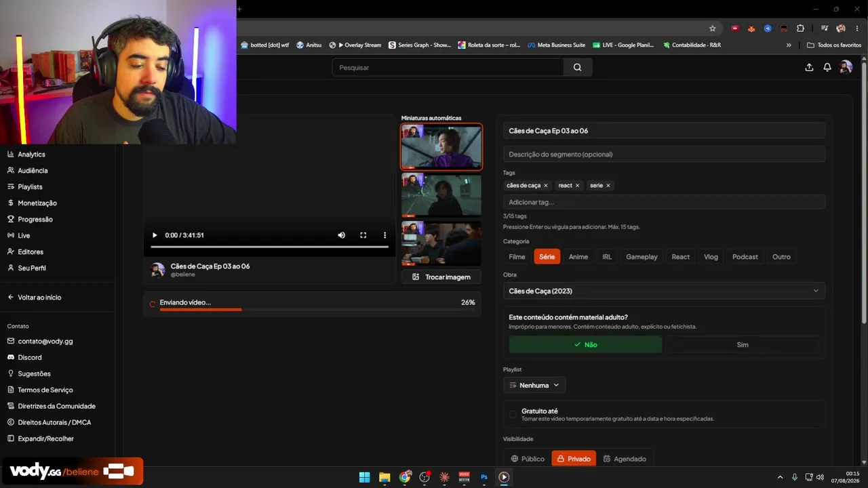868x488 pixels.
Task: Open the browser extensions puzzle icon
Action: click(x=801, y=28)
